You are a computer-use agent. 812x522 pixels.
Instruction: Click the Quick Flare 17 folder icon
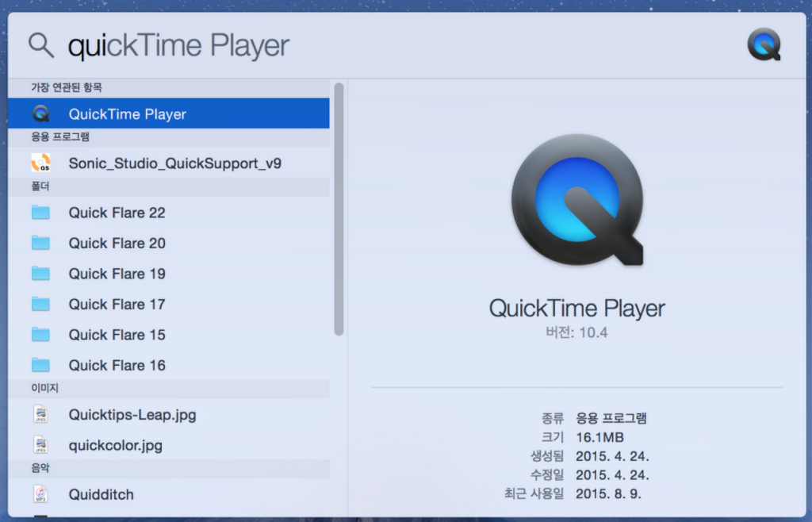(x=40, y=304)
